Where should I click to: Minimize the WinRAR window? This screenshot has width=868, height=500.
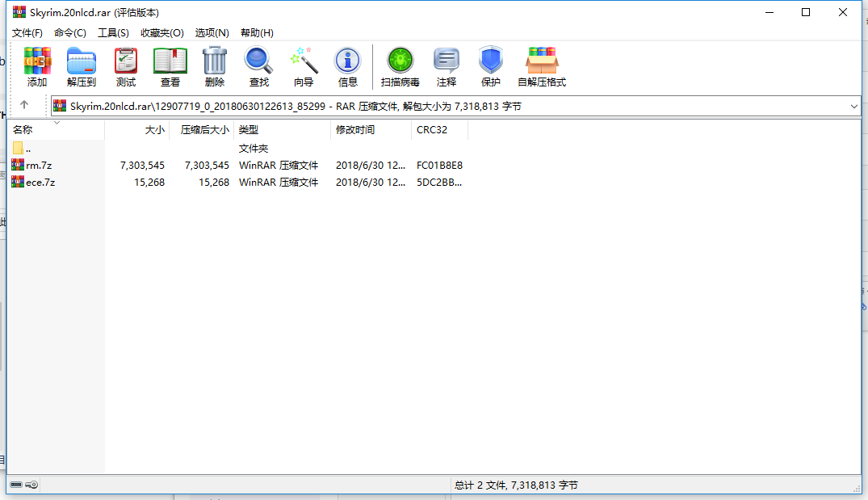click(769, 12)
